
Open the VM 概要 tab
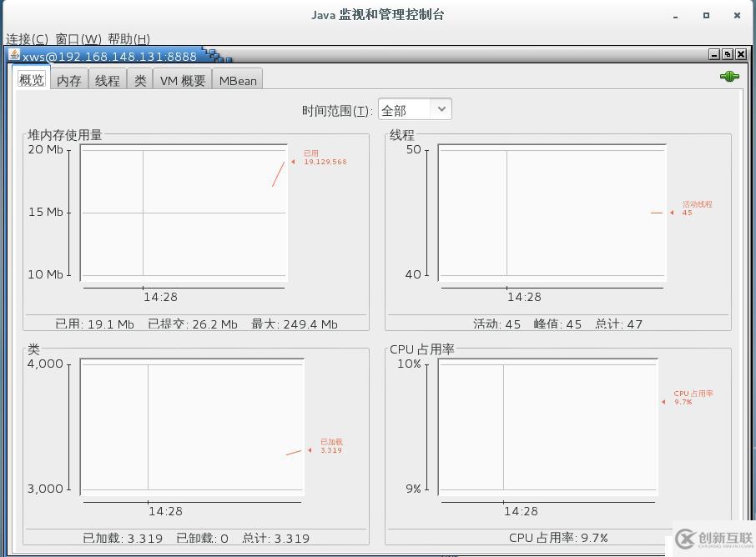pos(183,81)
